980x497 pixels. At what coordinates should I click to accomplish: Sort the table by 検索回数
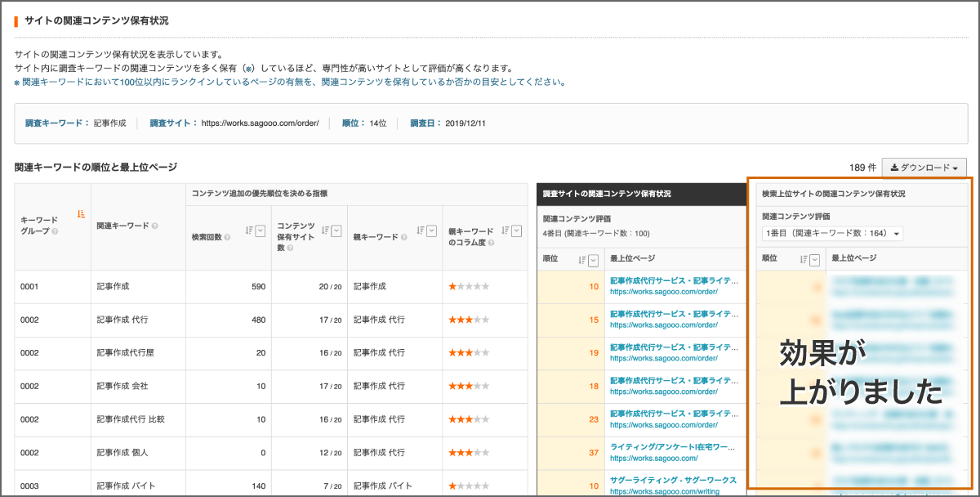(248, 228)
